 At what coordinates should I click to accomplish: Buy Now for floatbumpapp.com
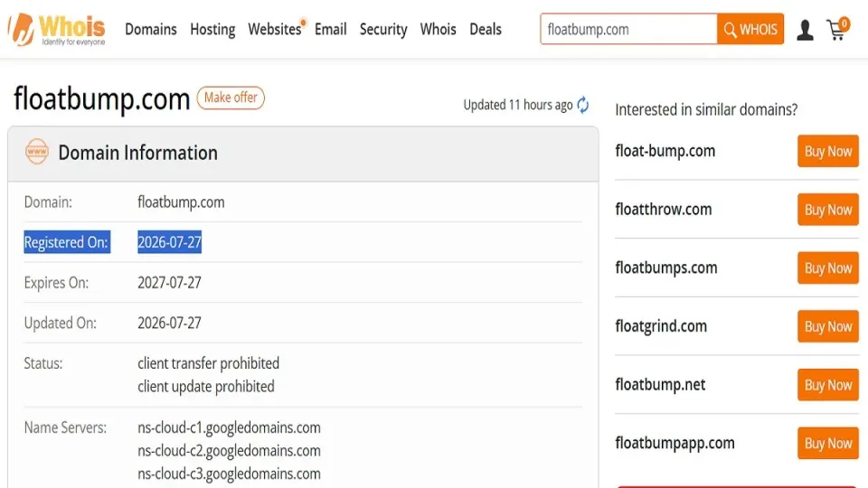click(827, 443)
